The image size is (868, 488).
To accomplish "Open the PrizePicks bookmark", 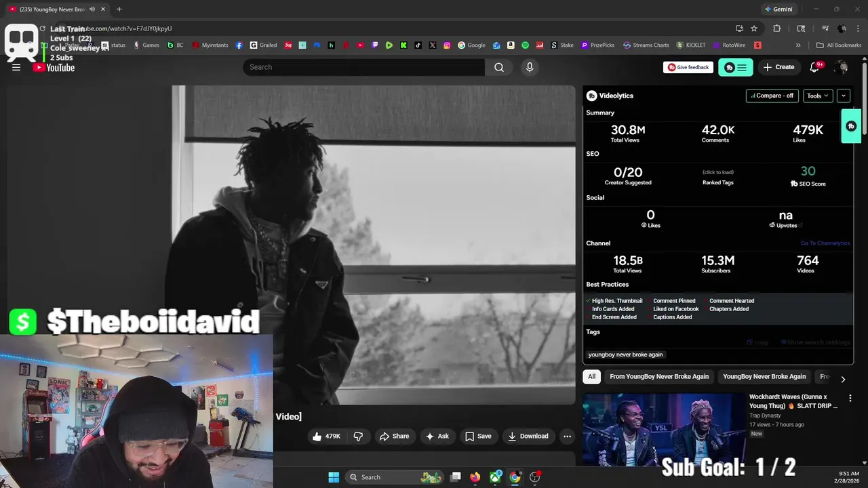I will 597,45.
